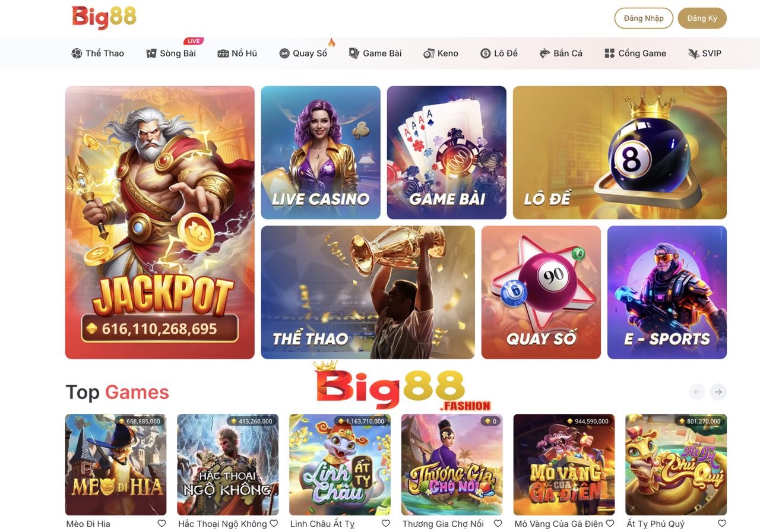Show next Top Games with right arrow
760x532 pixels.
tap(718, 392)
